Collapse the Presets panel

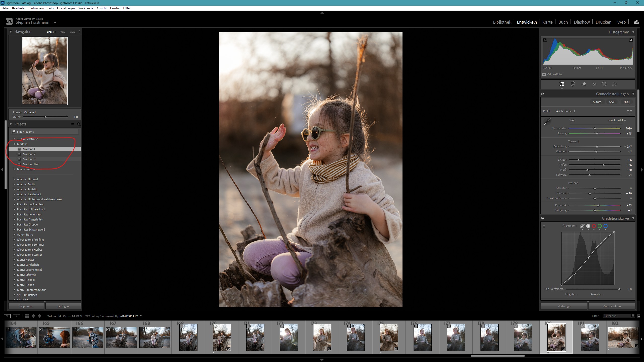(11, 124)
